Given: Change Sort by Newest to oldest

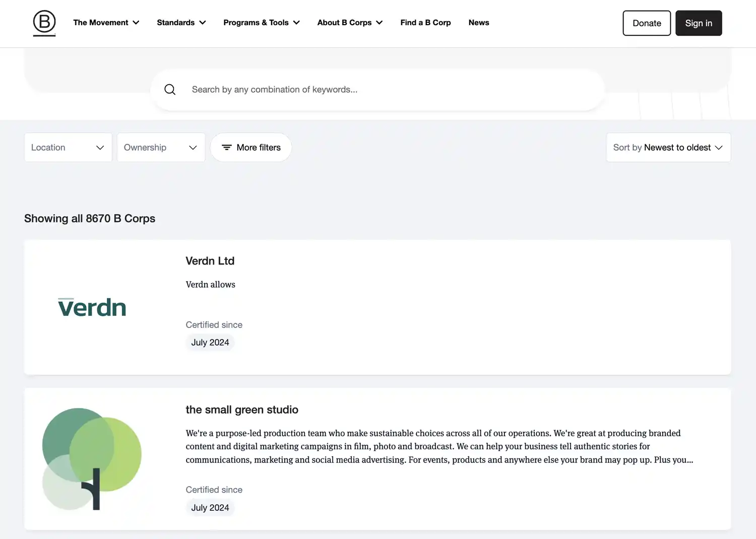Looking at the screenshot, I should click(x=668, y=148).
